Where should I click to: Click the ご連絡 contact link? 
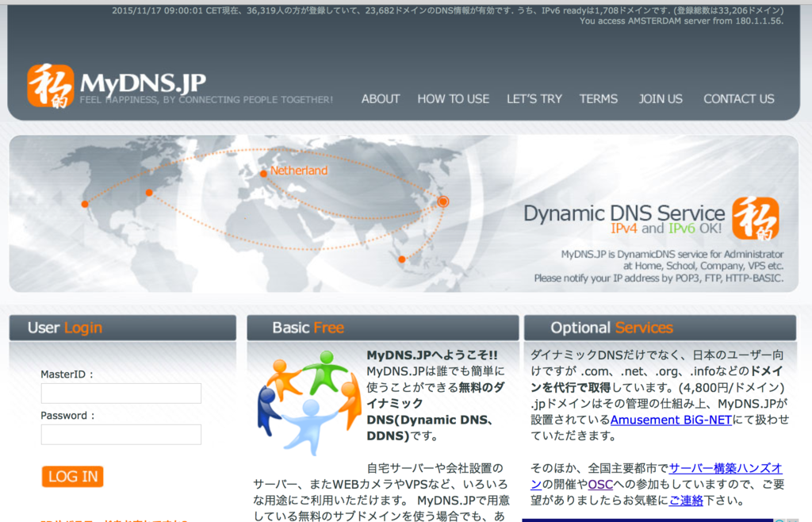tap(686, 501)
